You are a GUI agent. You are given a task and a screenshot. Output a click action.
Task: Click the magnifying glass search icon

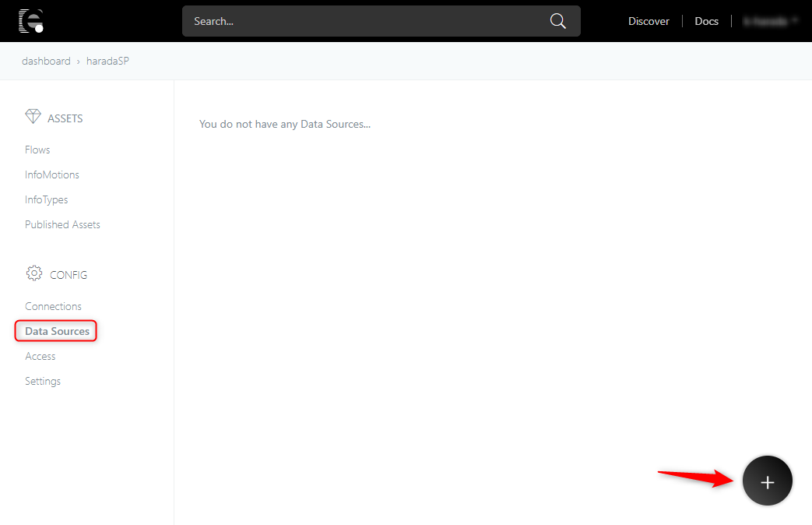(x=557, y=21)
